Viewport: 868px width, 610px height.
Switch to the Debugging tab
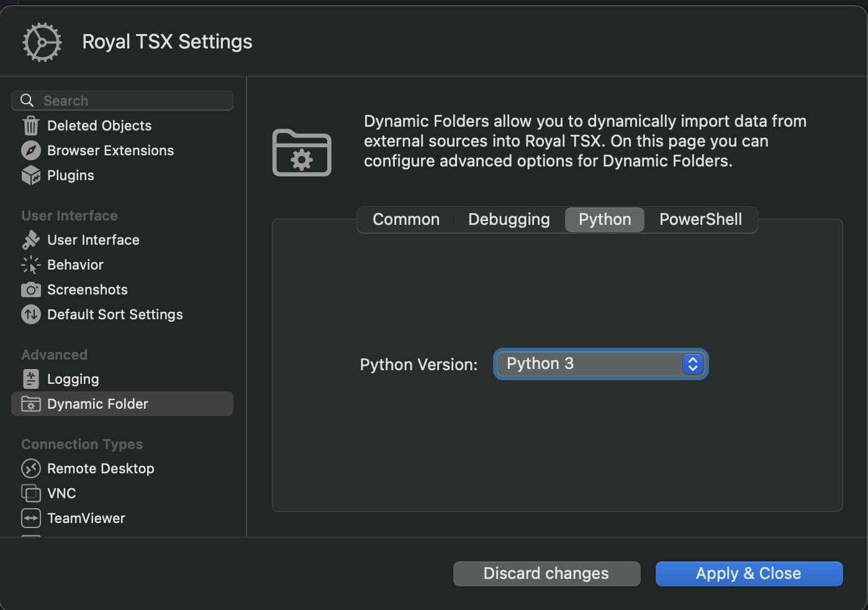[x=509, y=220]
